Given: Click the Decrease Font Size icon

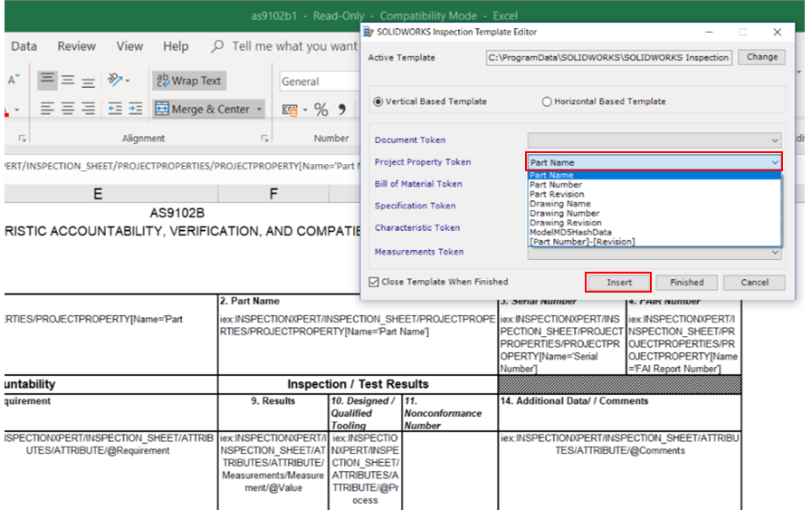Looking at the screenshot, I should coord(13,80).
